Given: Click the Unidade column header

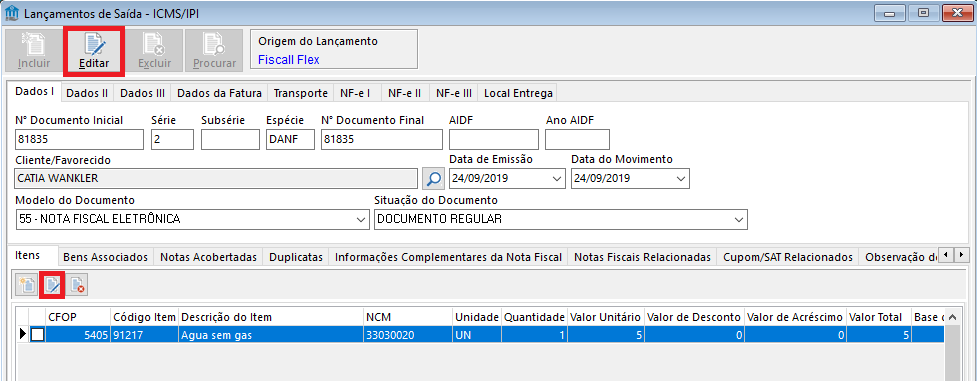Looking at the screenshot, I should 477,317.
